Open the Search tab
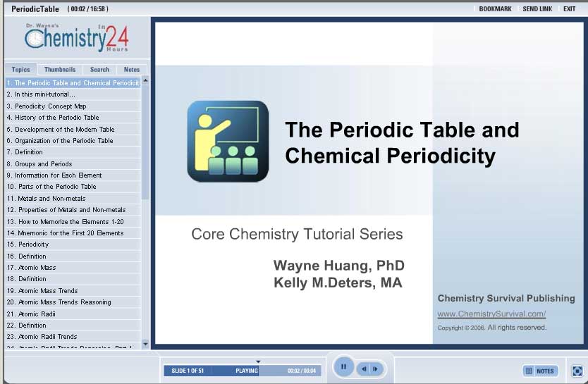 (99, 70)
